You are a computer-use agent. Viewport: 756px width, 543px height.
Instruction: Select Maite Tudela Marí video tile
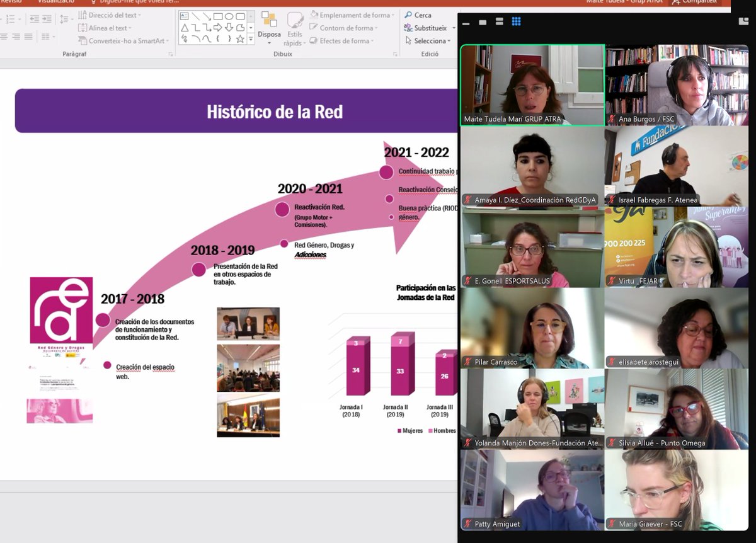coord(532,85)
